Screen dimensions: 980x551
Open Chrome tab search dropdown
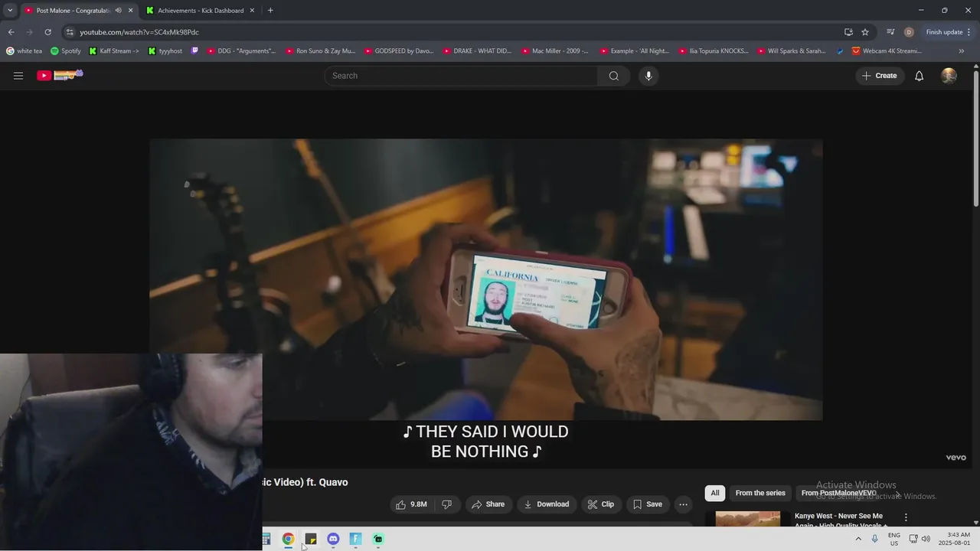point(10,11)
